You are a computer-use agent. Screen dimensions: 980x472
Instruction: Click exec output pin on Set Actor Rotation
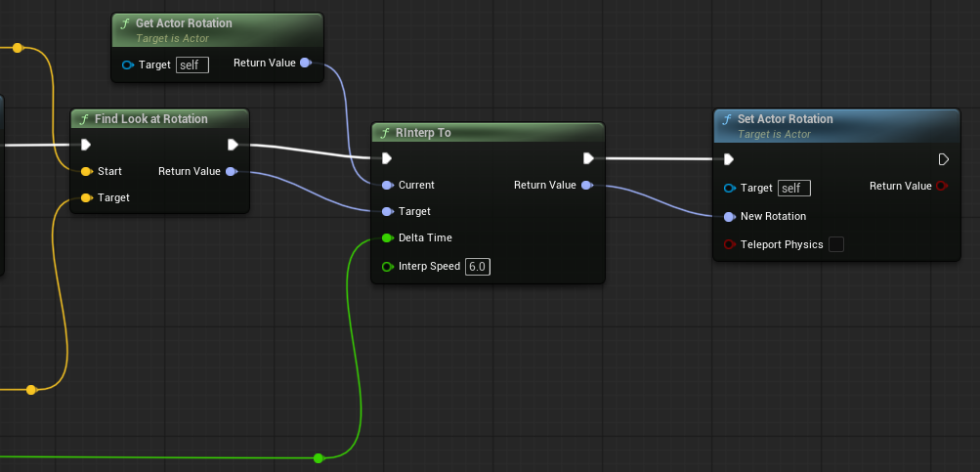[943, 159]
